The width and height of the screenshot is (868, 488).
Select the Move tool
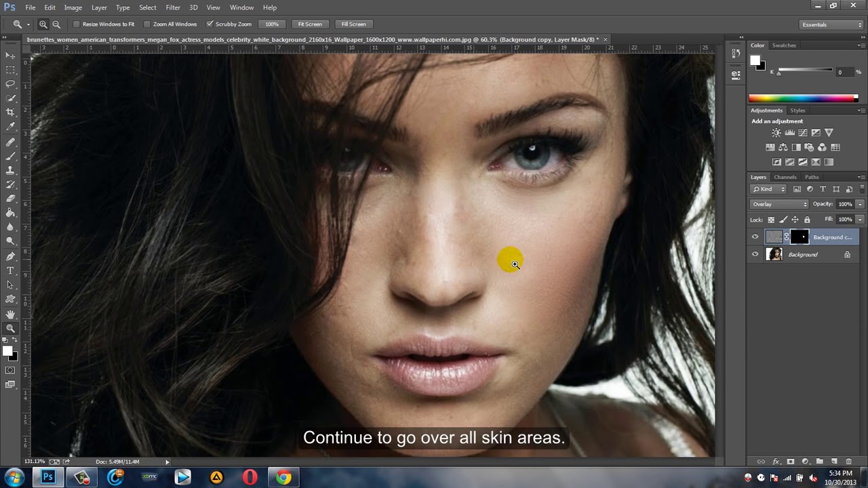coord(10,56)
